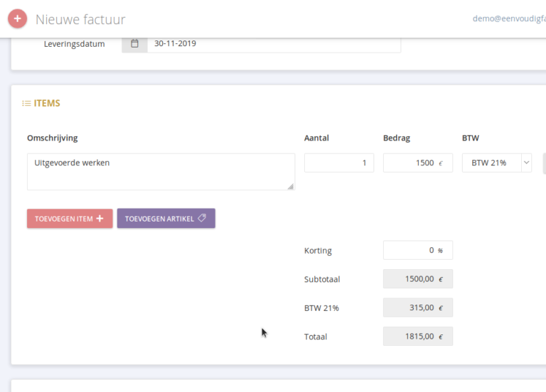Expand the BTW 21% dropdown arrow

(x=526, y=163)
